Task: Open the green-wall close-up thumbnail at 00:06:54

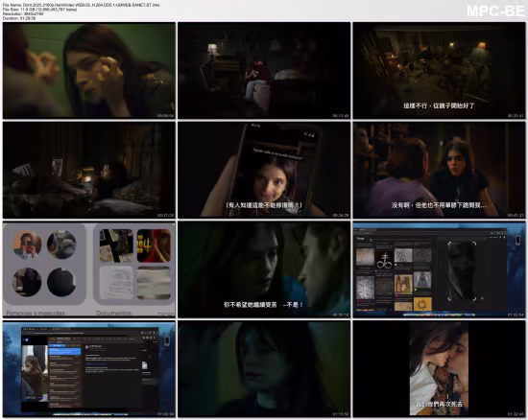Action: coord(89,71)
